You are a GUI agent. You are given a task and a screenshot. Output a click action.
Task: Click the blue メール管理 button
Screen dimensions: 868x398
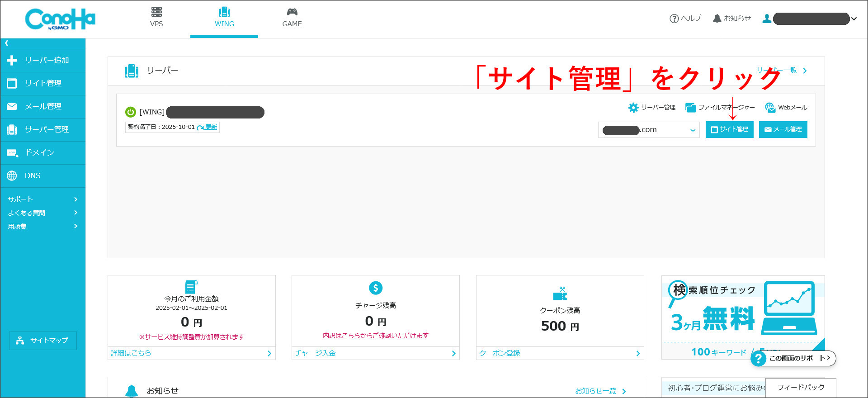(x=783, y=130)
